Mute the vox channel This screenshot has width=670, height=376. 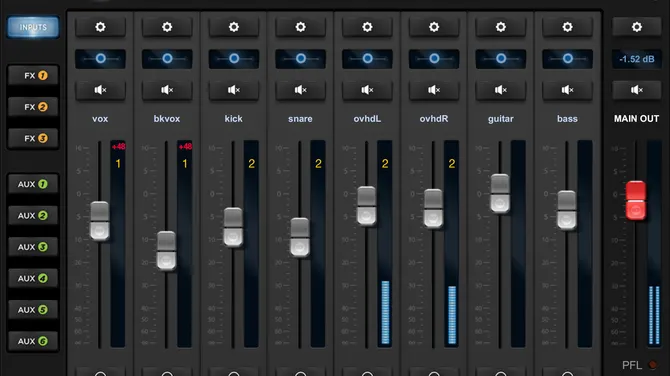(x=100, y=90)
